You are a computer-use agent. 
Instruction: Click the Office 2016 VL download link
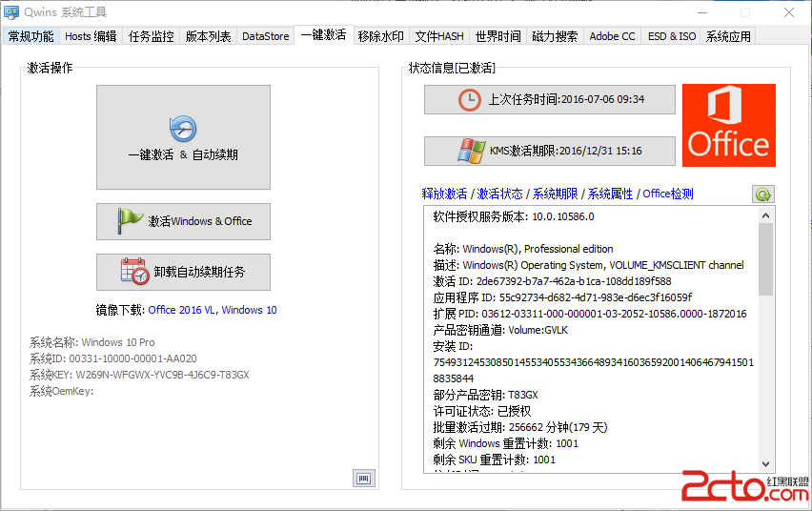(182, 310)
